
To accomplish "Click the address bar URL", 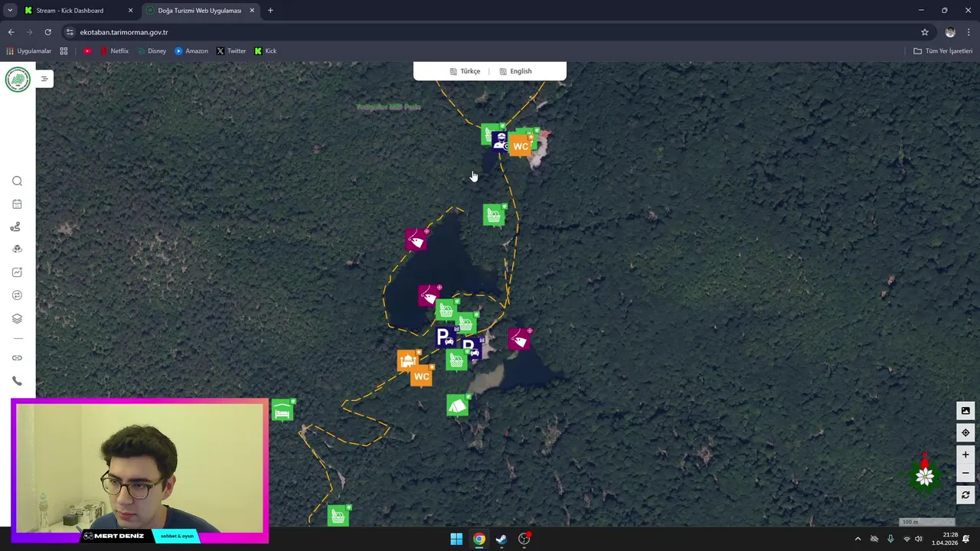I will (123, 32).
